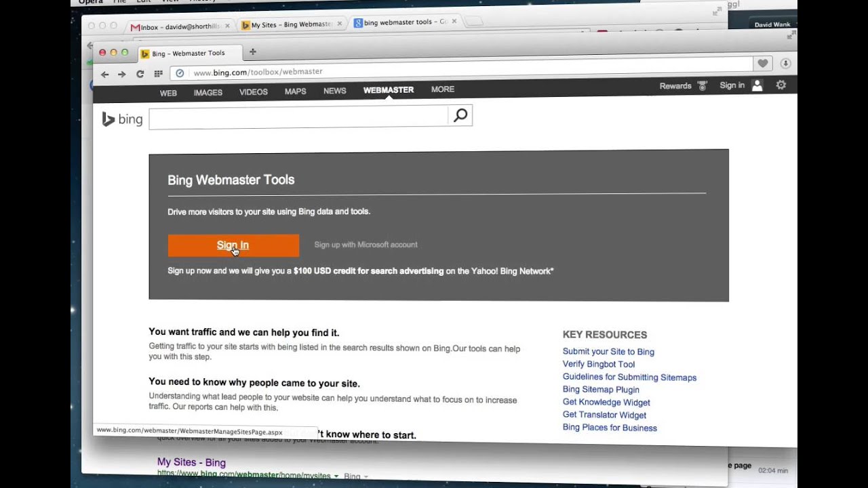Click the account person icon near Sign in
Image resolution: width=868 pixels, height=488 pixels.
click(x=757, y=85)
